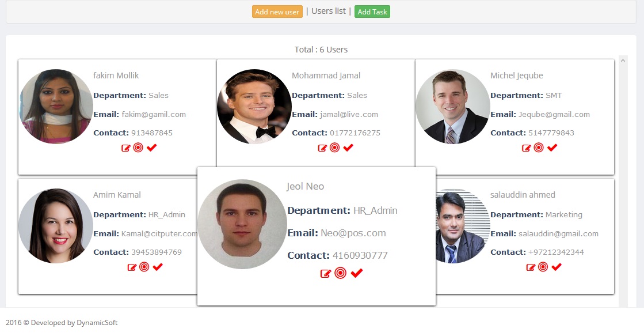Edit Amim Kamal using the pencil icon
Image resolution: width=644 pixels, height=336 pixels.
click(132, 267)
